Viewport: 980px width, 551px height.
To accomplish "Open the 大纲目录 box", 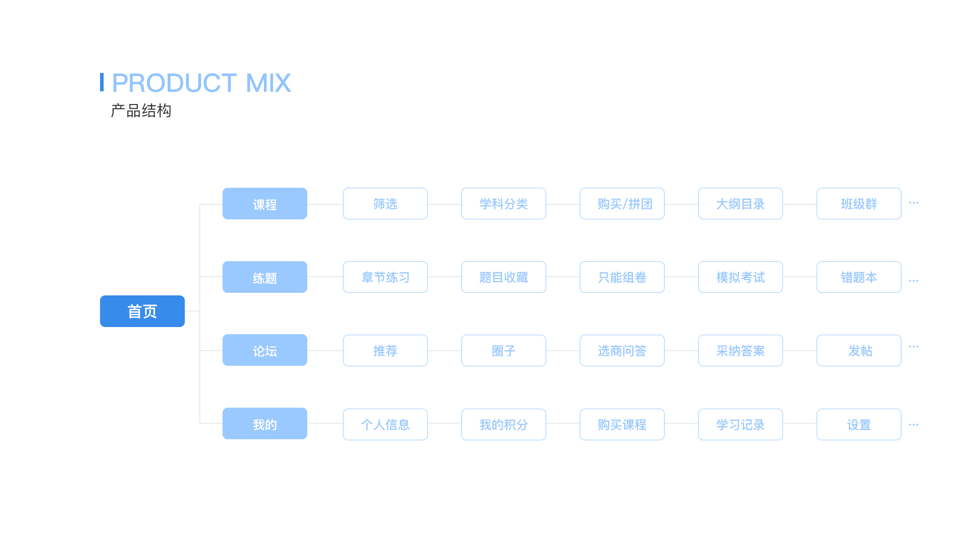I will click(741, 204).
